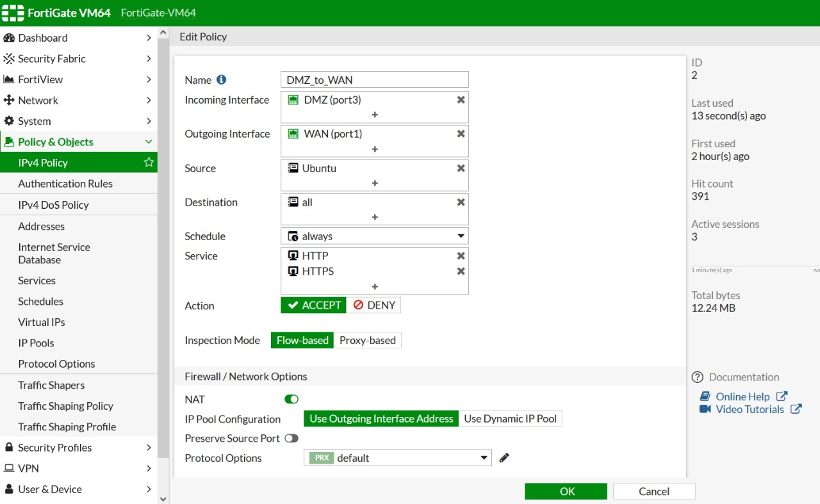Switch Inspection Mode to Proxy-based
This screenshot has width=820, height=504.
pos(367,340)
